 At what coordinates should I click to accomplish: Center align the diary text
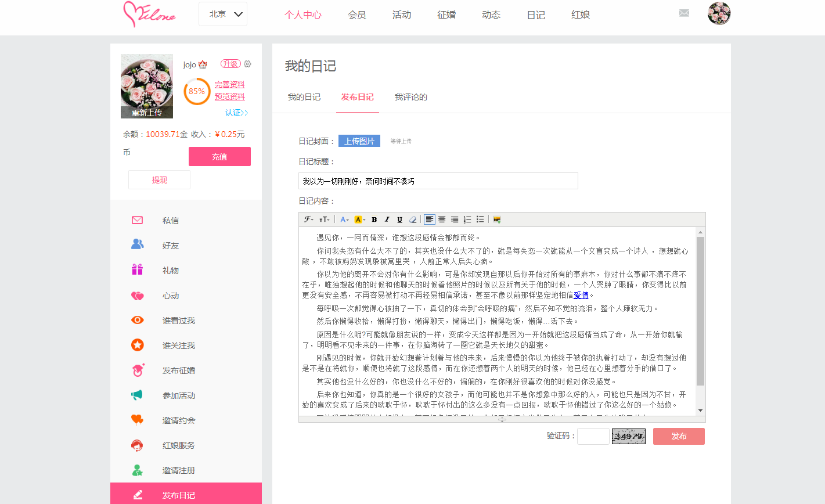[442, 219]
